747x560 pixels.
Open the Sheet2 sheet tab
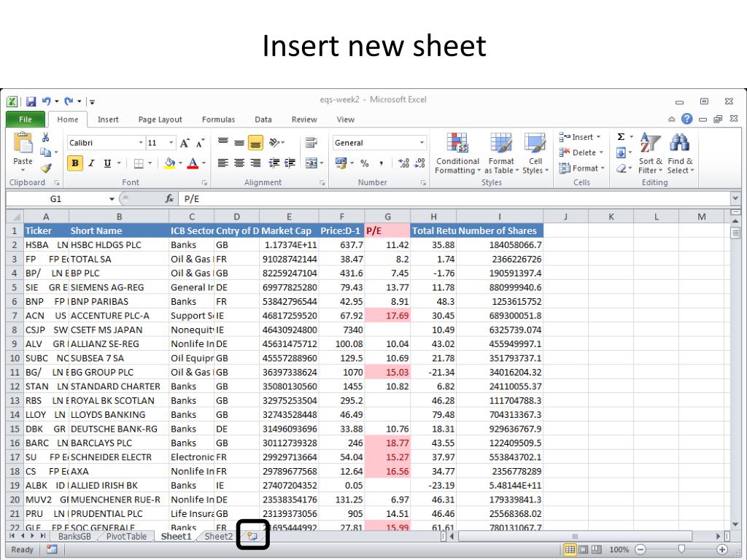[219, 536]
